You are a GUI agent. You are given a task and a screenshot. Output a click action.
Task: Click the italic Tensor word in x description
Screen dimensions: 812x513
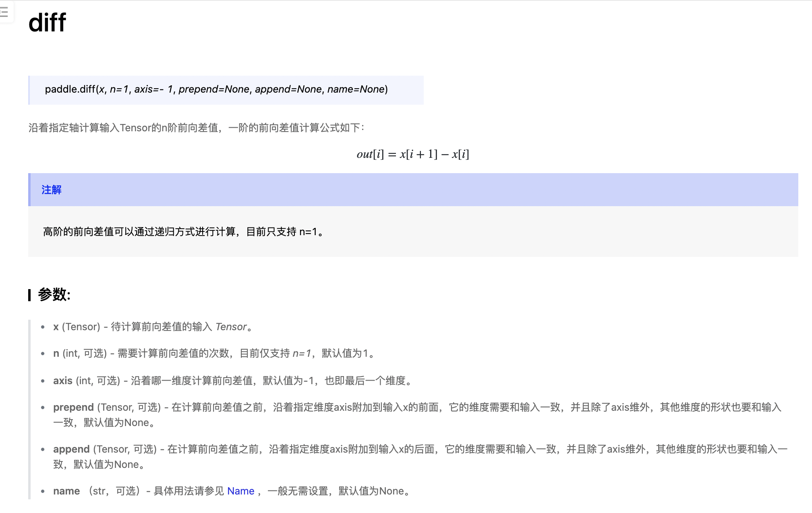coord(231,327)
